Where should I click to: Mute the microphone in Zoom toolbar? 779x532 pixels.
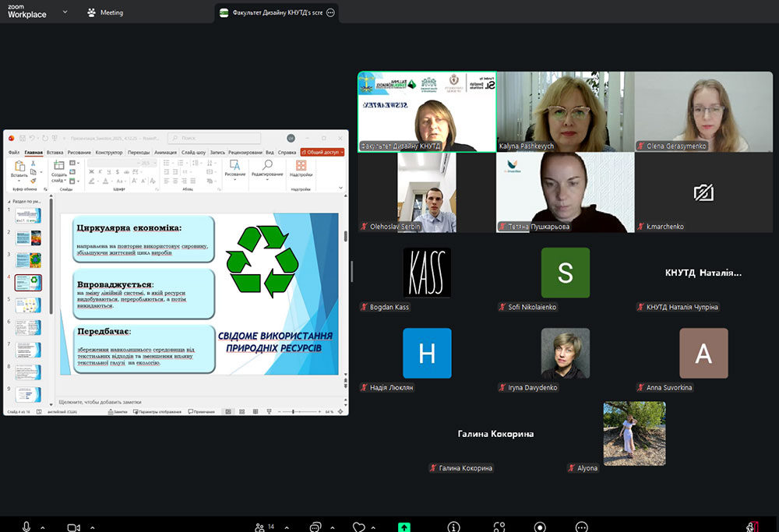tap(26, 527)
